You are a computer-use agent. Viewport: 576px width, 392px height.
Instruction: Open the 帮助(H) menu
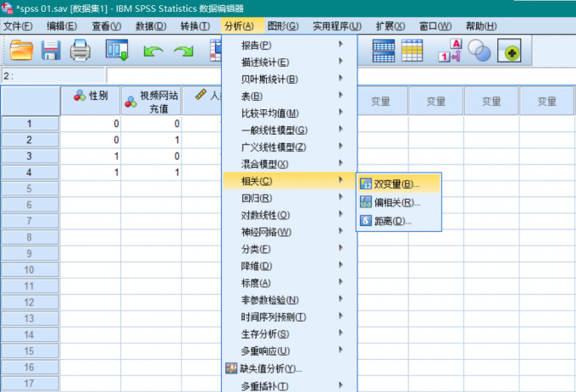pos(481,26)
